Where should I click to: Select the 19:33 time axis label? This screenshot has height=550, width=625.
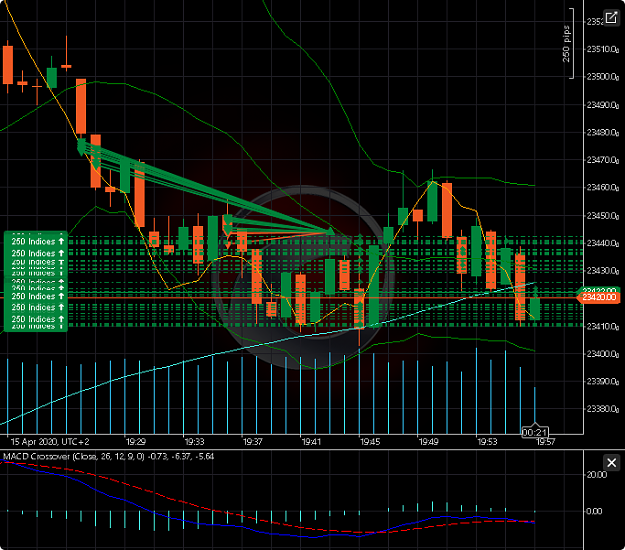coord(194,442)
